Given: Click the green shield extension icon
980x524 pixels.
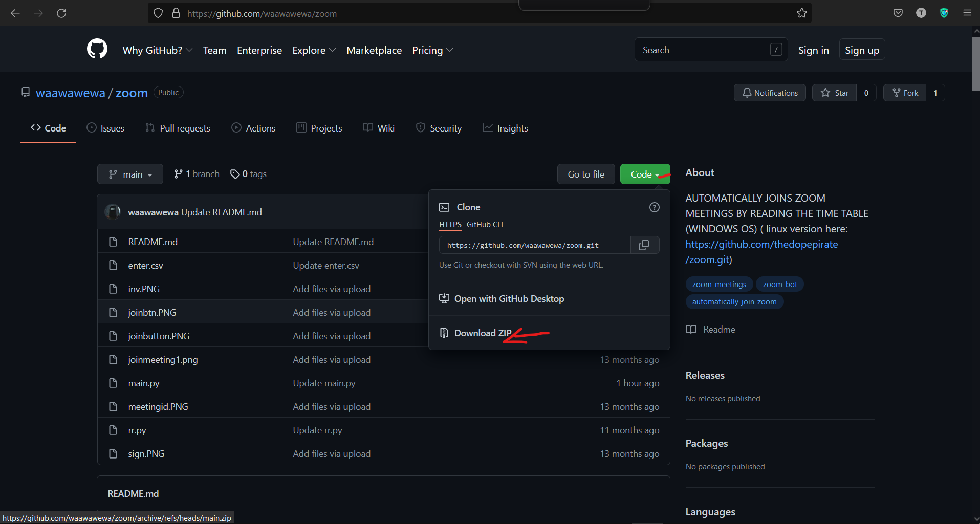Looking at the screenshot, I should click(x=944, y=13).
